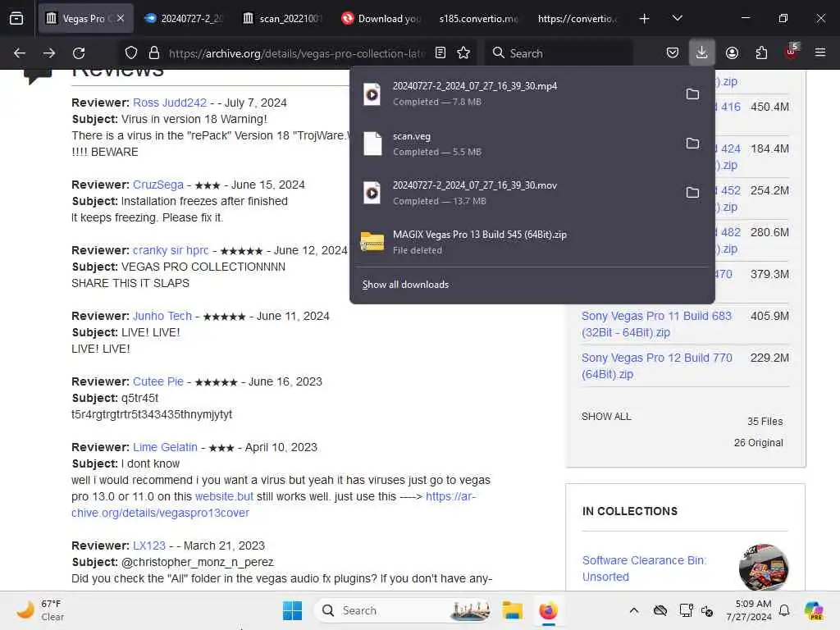Open reviewer LX123 profile
This screenshot has width=840, height=630.
pyautogui.click(x=149, y=546)
